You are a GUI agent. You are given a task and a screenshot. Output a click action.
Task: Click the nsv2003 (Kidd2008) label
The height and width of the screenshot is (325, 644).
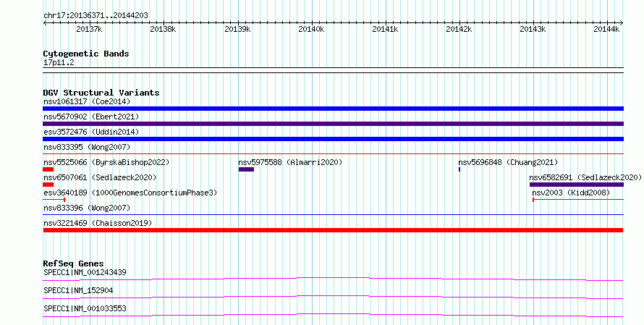click(571, 193)
